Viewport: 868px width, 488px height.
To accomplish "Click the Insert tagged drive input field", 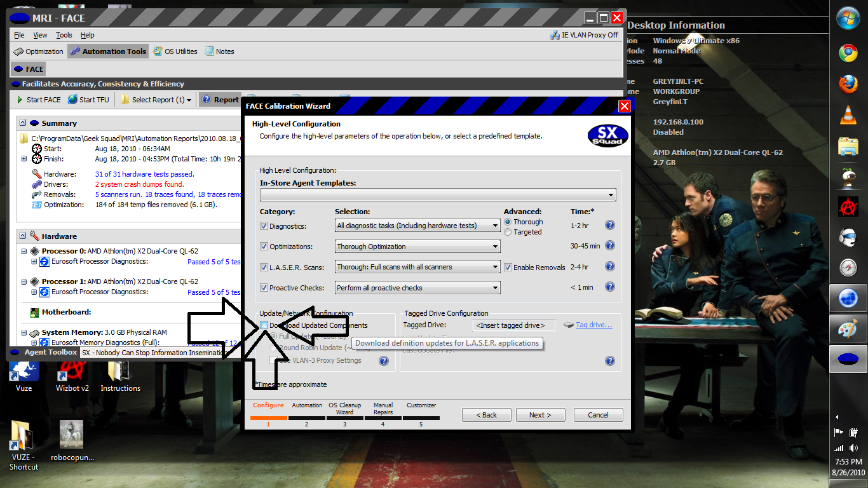I will pyautogui.click(x=513, y=325).
